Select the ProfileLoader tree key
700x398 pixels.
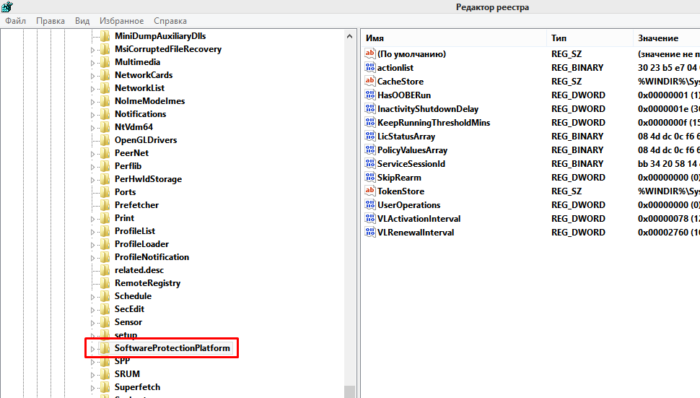tap(142, 244)
